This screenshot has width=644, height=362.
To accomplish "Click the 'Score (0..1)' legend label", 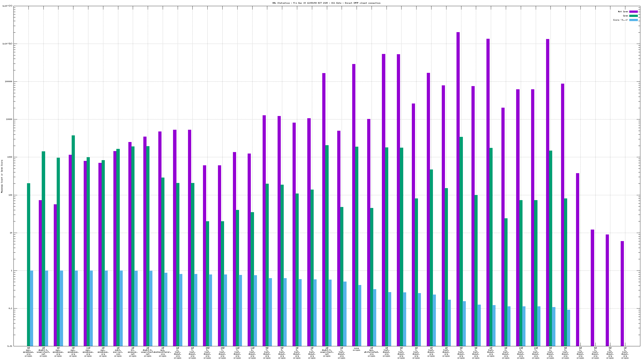I will tap(620, 20).
